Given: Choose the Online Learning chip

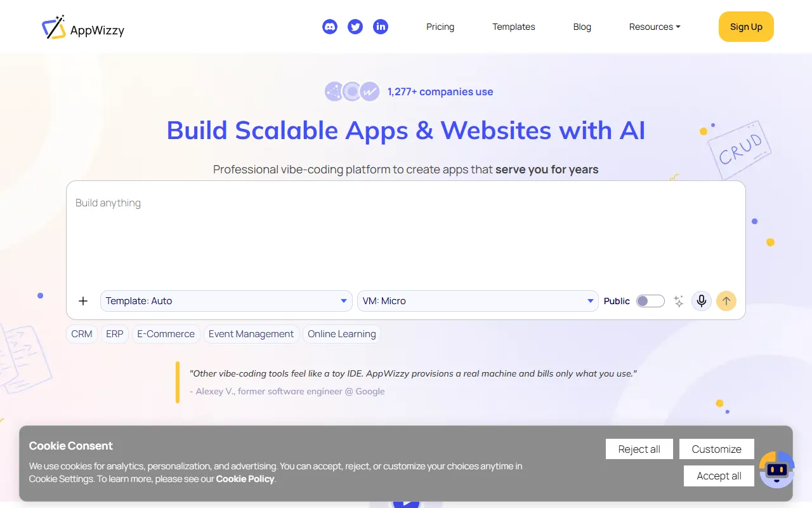Looking at the screenshot, I should [x=342, y=334].
